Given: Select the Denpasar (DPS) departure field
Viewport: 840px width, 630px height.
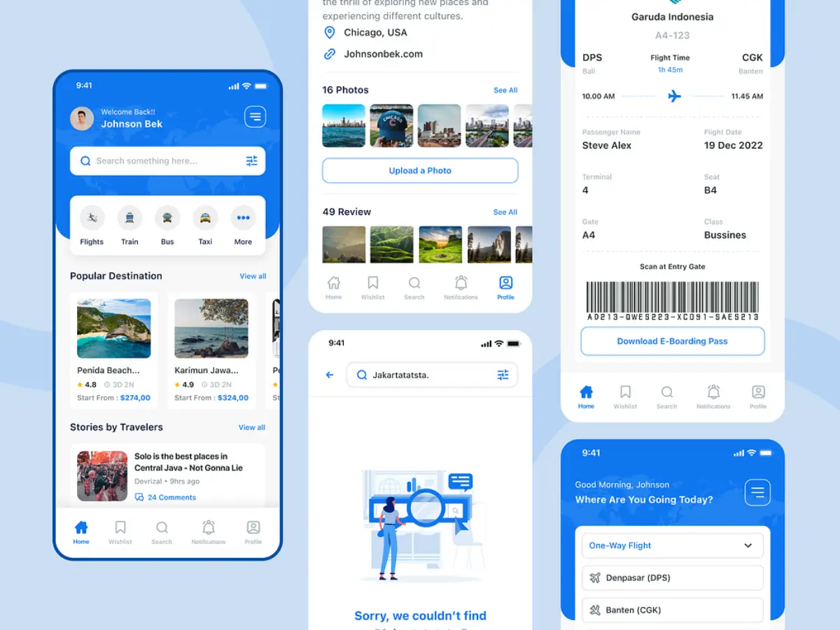Looking at the screenshot, I should click(672, 578).
